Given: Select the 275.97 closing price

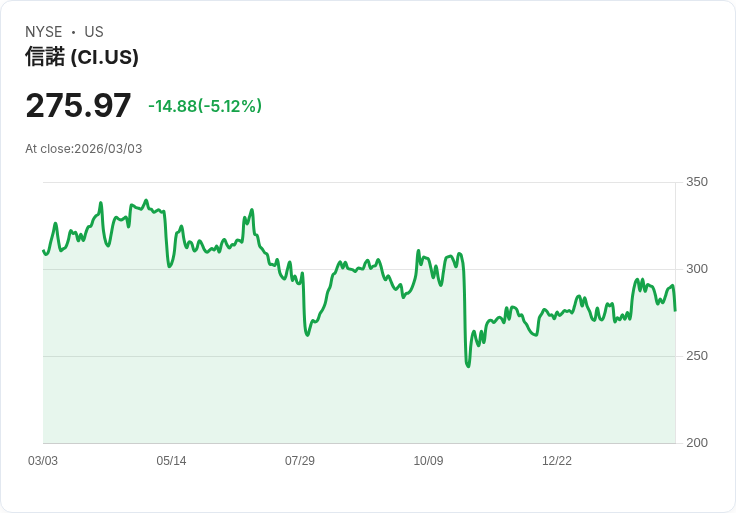Looking at the screenshot, I should coord(78,106).
